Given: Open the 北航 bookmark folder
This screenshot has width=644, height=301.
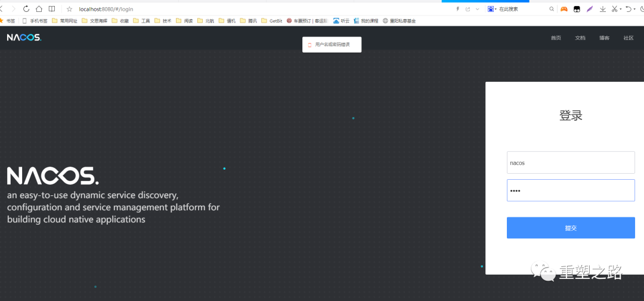Looking at the screenshot, I should click(x=206, y=20).
